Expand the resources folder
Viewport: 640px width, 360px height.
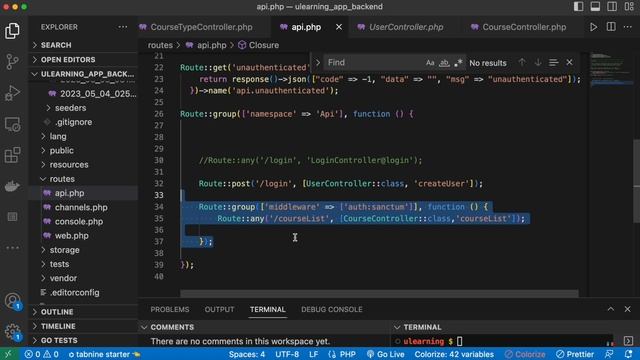point(84,165)
